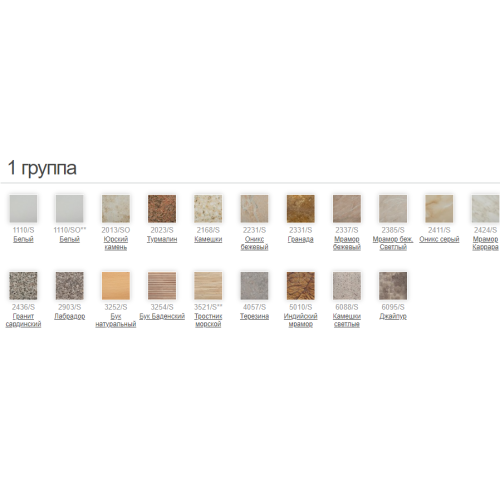Screen dimensions: 500x500
Task: Click the Лабрадор link
Action: coord(70,316)
